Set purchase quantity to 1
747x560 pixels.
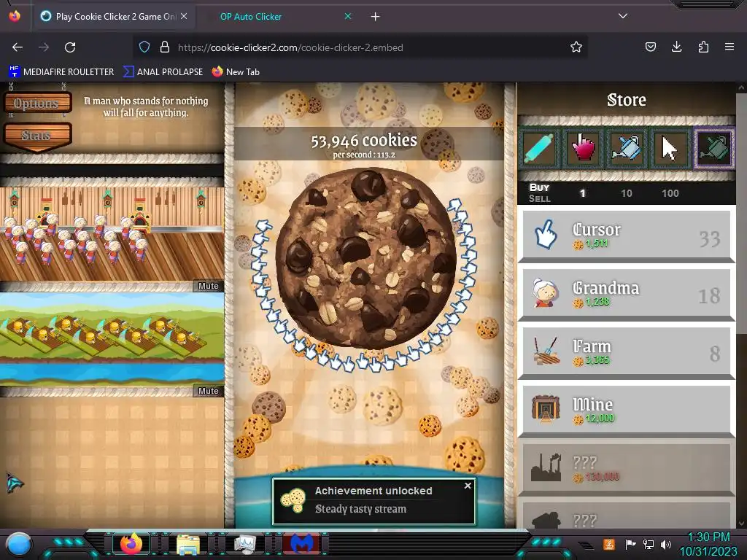click(x=582, y=193)
